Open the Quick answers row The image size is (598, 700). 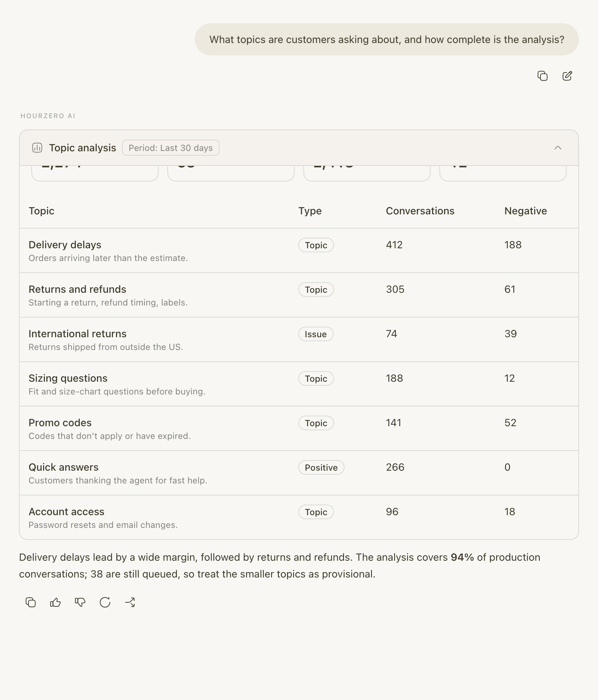point(299,473)
